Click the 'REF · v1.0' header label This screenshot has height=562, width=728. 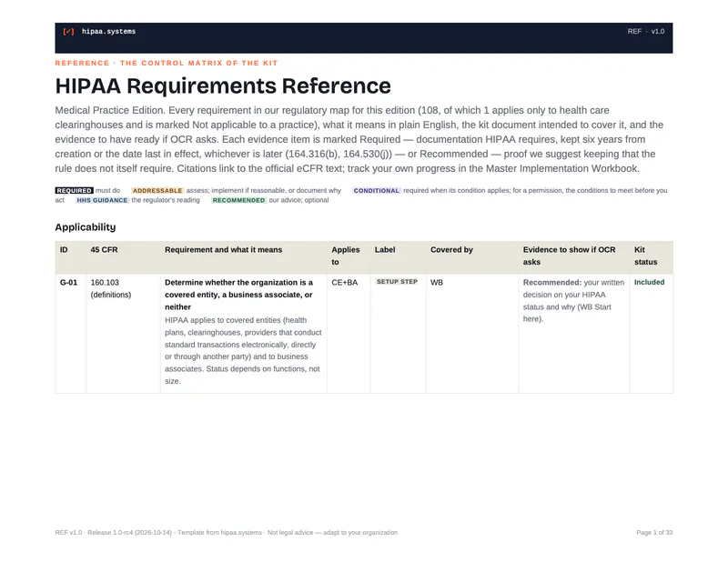tap(646, 32)
